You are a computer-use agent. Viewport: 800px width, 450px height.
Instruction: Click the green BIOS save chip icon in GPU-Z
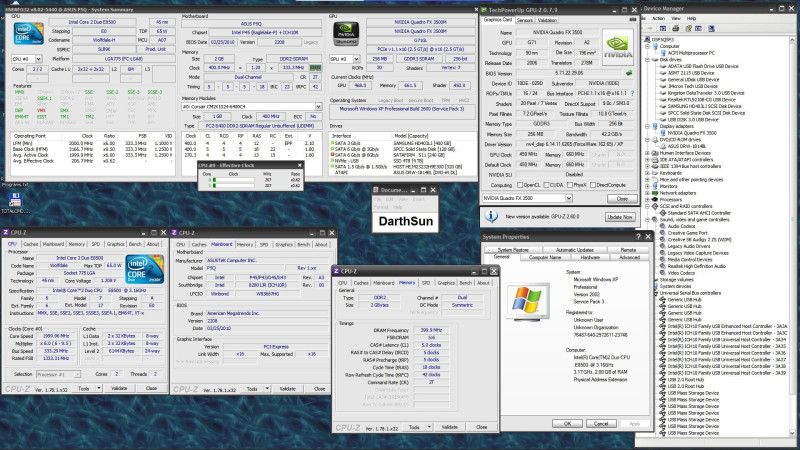pos(629,73)
